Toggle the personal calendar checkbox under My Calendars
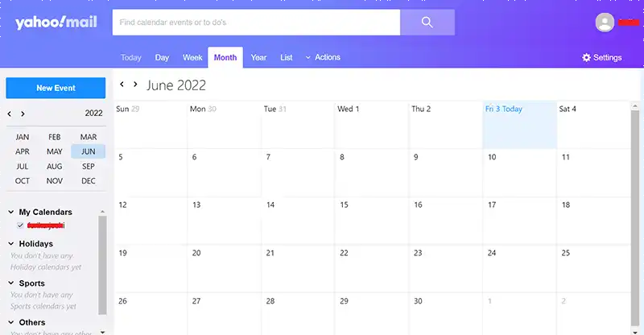The width and height of the screenshot is (644, 335). click(20, 225)
